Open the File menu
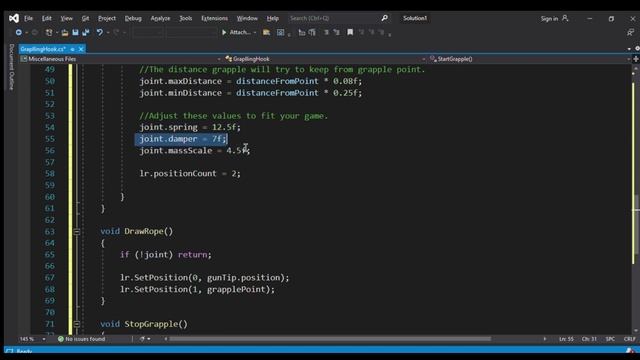This screenshot has height=360, width=640. point(28,18)
